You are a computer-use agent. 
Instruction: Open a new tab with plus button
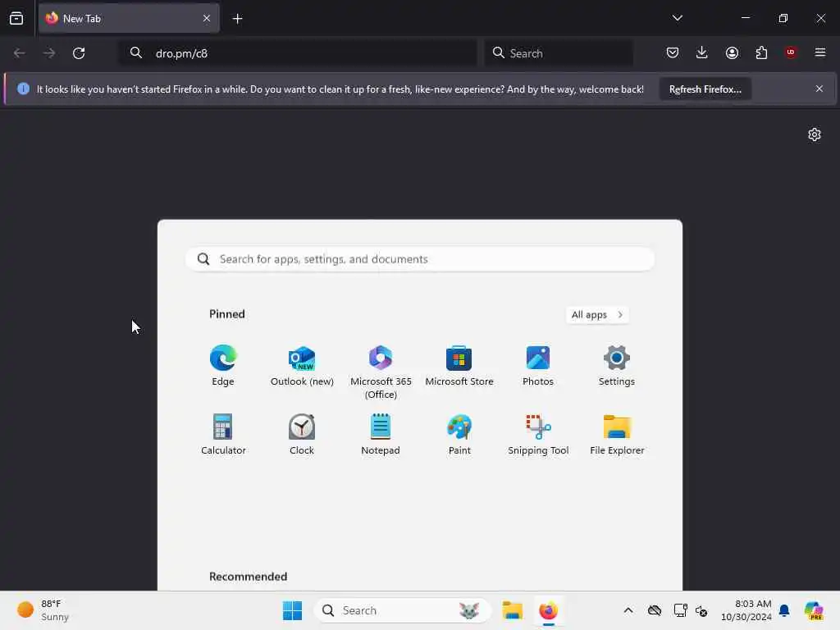[x=237, y=19]
